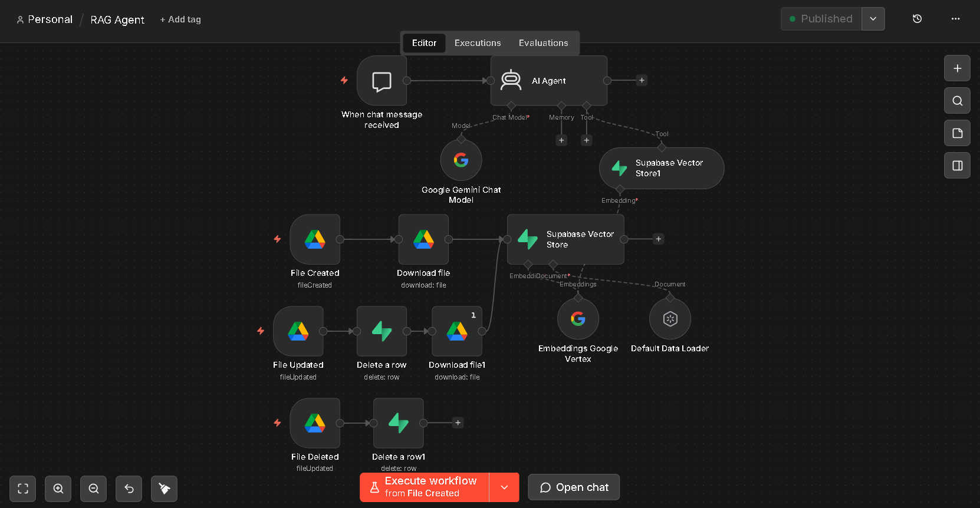Expand the Published options dropdown
The width and height of the screenshot is (980, 508).
pos(873,19)
